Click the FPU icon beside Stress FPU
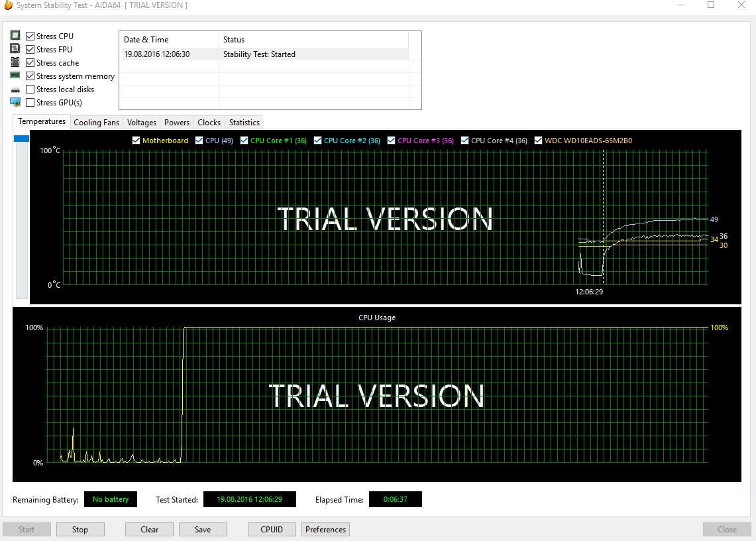This screenshot has width=756, height=541. tap(15, 49)
